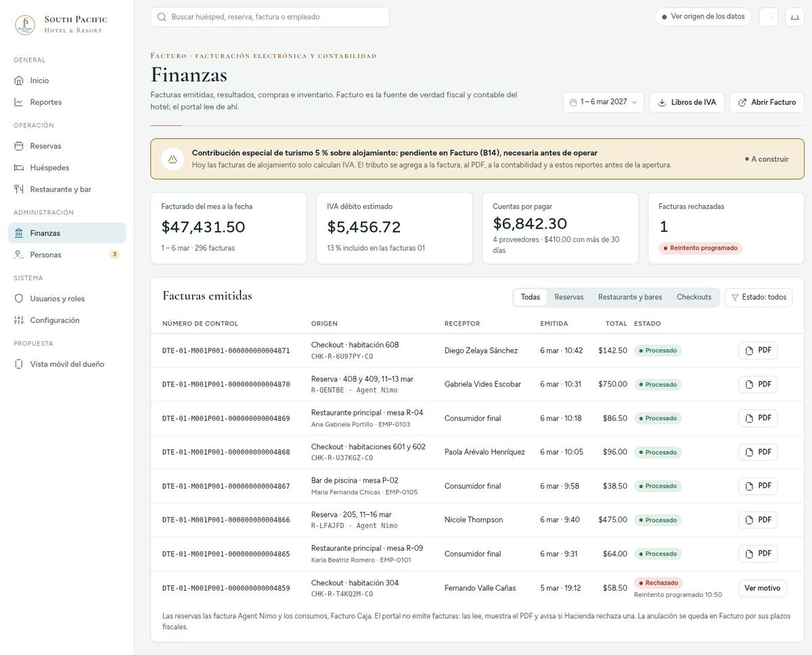The image size is (812, 655).
Task: Select control number ending 000000000004871
Action: tap(226, 351)
